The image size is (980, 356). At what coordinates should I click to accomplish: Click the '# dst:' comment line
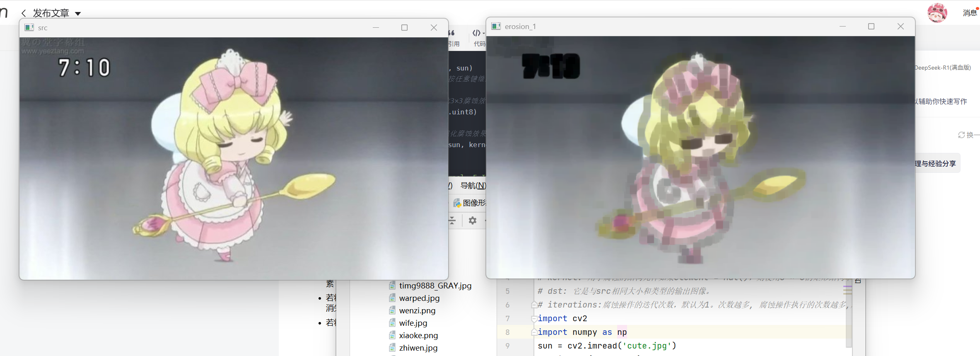pyautogui.click(x=625, y=291)
